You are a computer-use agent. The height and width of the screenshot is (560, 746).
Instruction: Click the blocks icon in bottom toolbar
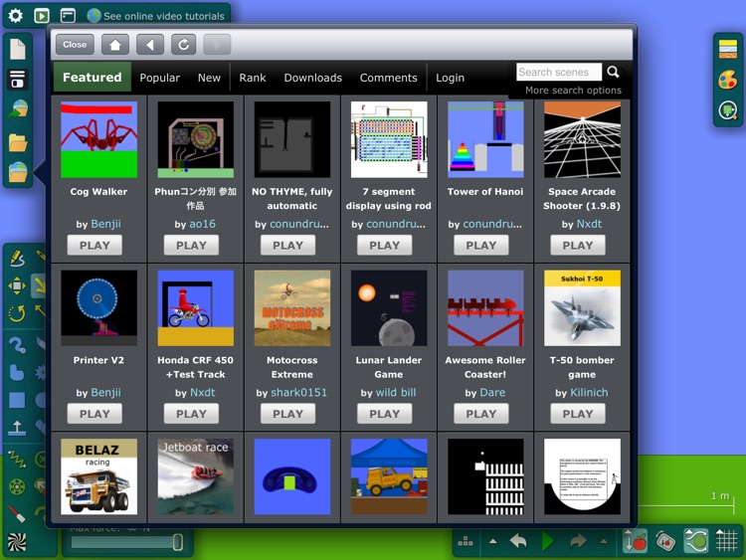pyautogui.click(x=465, y=541)
